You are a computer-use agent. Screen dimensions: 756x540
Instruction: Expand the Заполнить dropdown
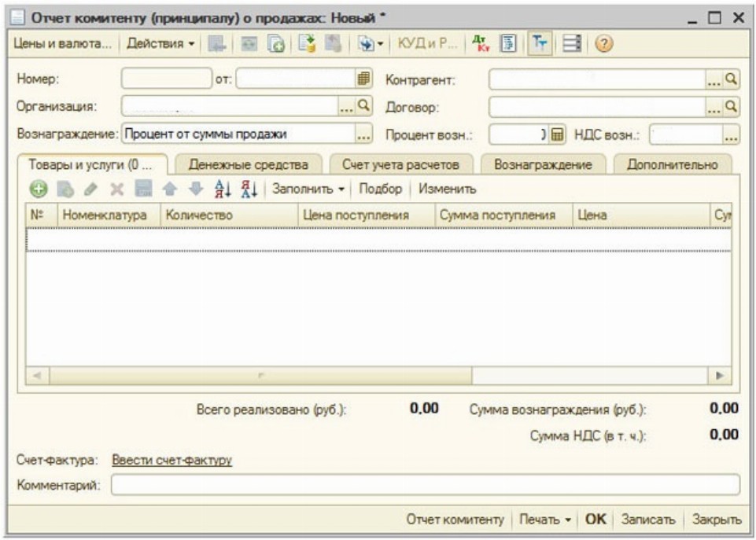point(308,189)
